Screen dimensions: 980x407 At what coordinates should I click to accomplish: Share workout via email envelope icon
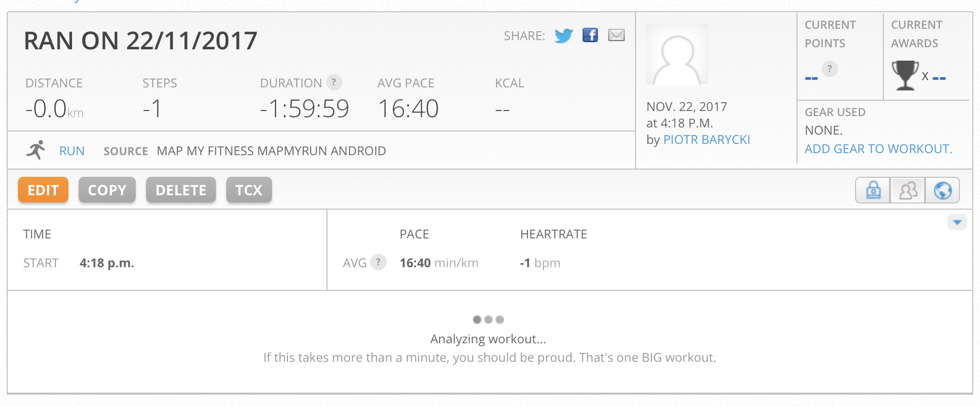[x=616, y=35]
